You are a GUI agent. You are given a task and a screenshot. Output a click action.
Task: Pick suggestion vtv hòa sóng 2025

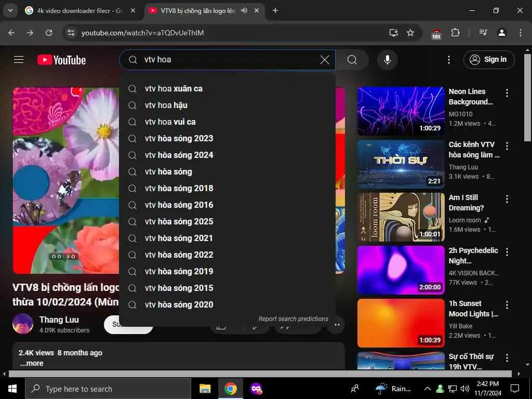[x=228, y=221]
